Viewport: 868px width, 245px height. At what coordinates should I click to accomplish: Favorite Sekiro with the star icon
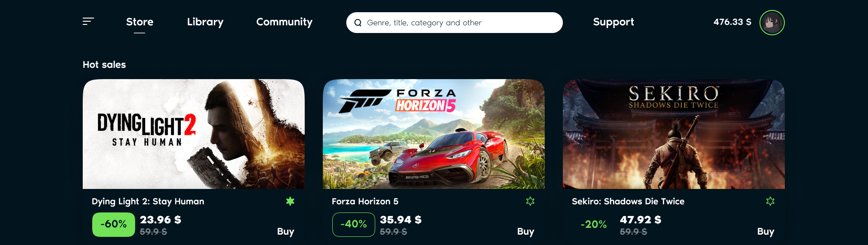pos(770,201)
